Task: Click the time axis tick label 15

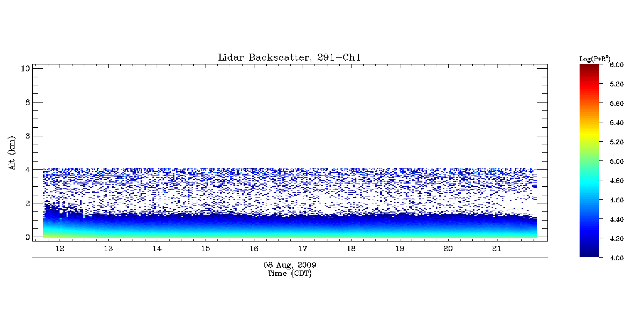Action: tap(206, 248)
